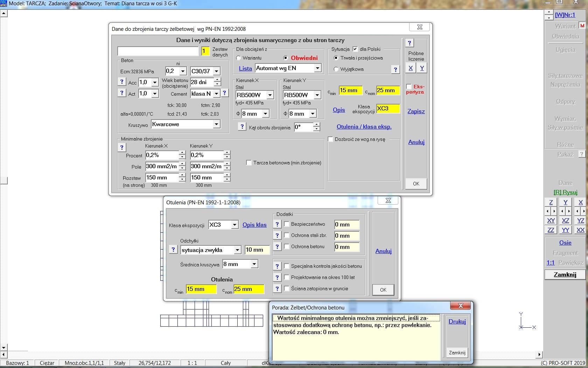
Task: Close the Porada advice window
Action: coord(461,306)
